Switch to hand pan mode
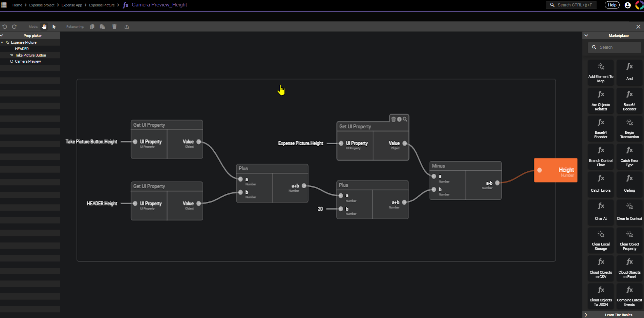644x318 pixels. tap(44, 27)
